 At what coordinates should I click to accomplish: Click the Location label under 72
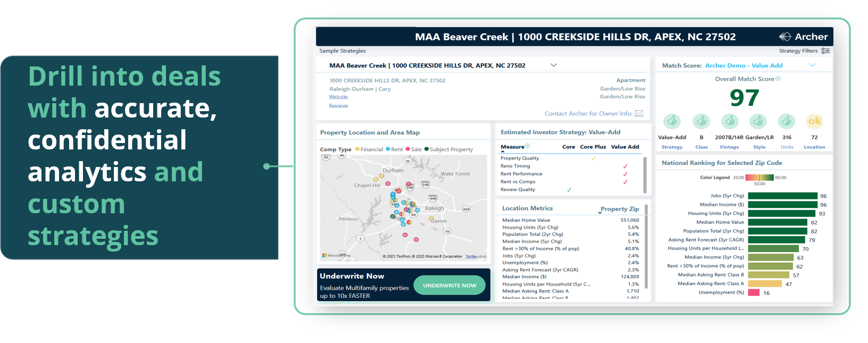coord(814,147)
